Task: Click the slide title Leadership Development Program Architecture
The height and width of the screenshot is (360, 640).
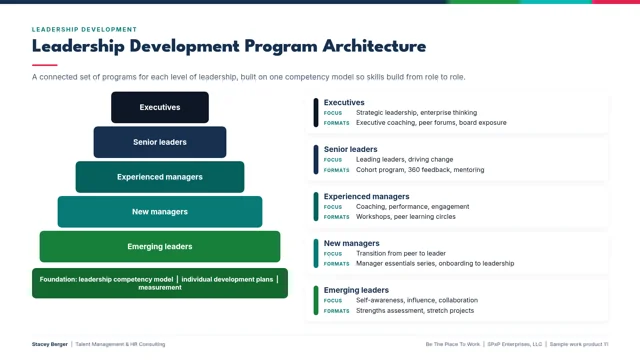Action: pyautogui.click(x=229, y=46)
